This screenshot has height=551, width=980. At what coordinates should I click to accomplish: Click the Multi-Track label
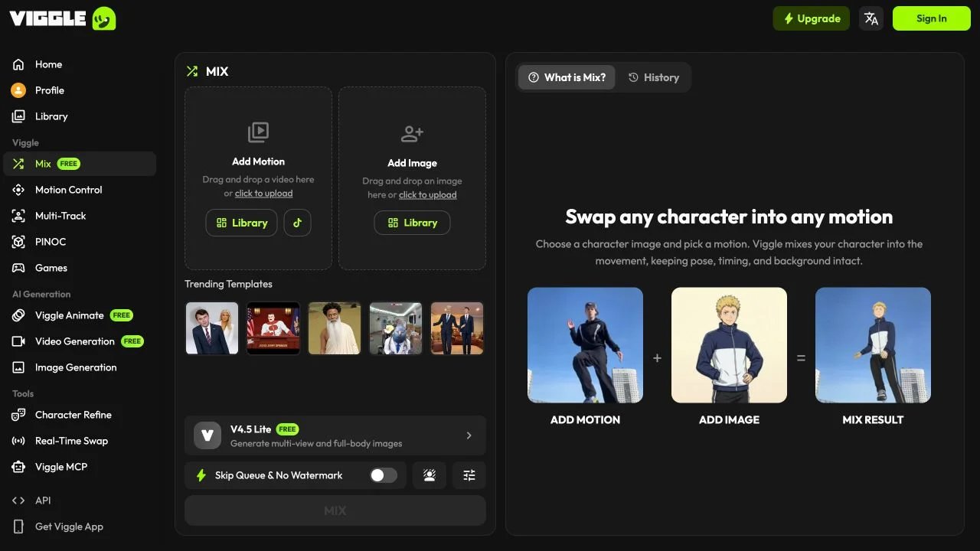click(60, 216)
